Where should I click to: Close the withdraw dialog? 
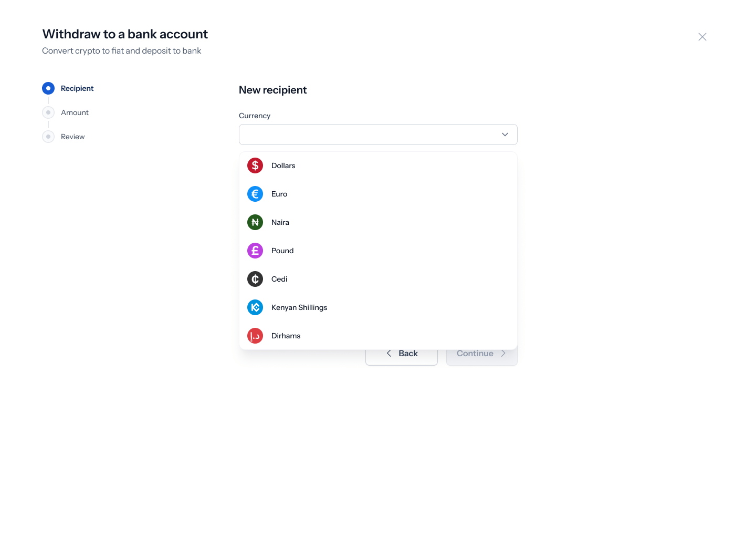pos(702,37)
